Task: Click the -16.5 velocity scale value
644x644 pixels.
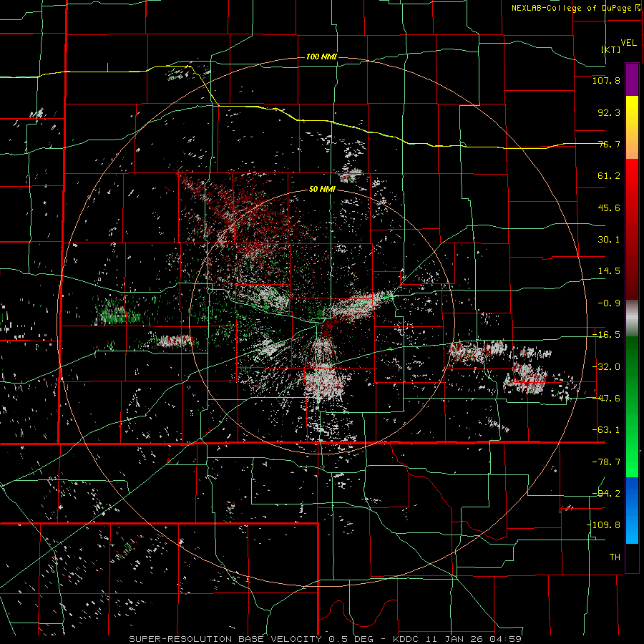Action: (x=606, y=335)
